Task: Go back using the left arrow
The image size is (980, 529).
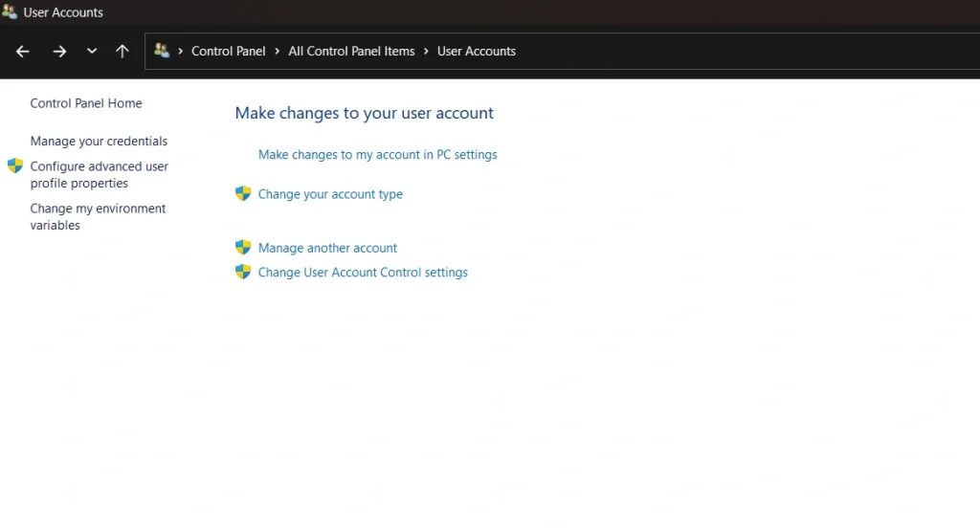Action: point(23,52)
